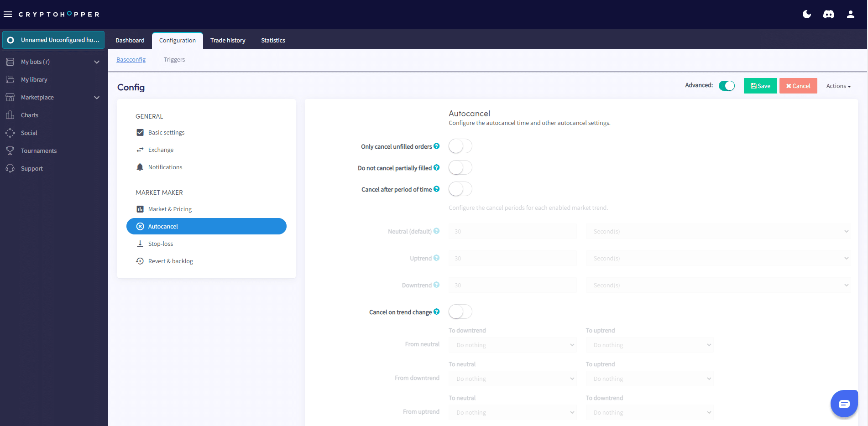
Task: Open the Downtrend time unit dropdown
Action: (x=718, y=285)
